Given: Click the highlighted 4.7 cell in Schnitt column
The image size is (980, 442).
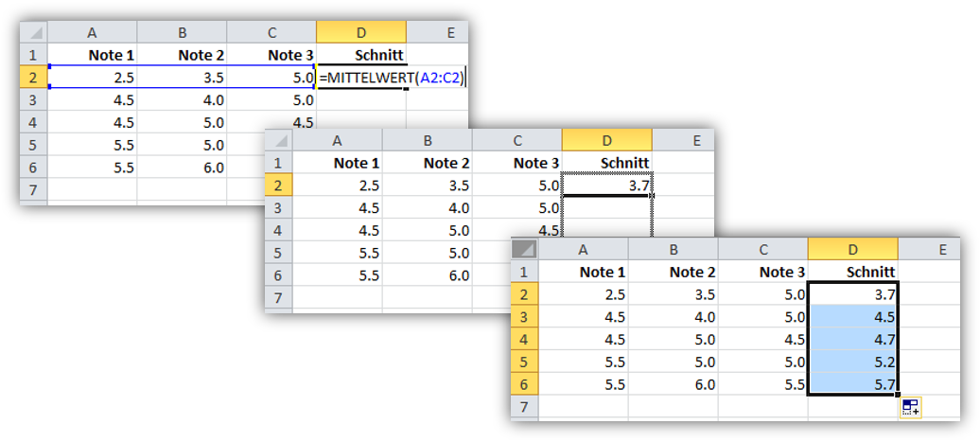Looking at the screenshot, I should point(852,339).
